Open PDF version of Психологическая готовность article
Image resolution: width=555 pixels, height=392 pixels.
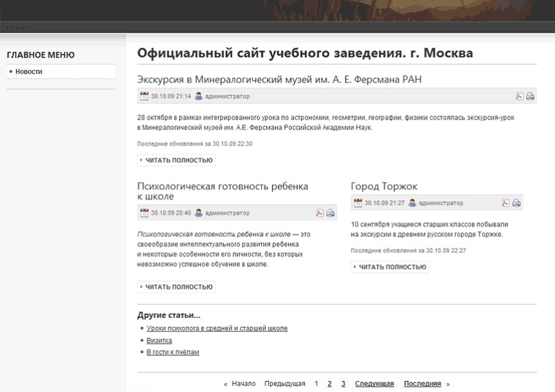coord(320,213)
